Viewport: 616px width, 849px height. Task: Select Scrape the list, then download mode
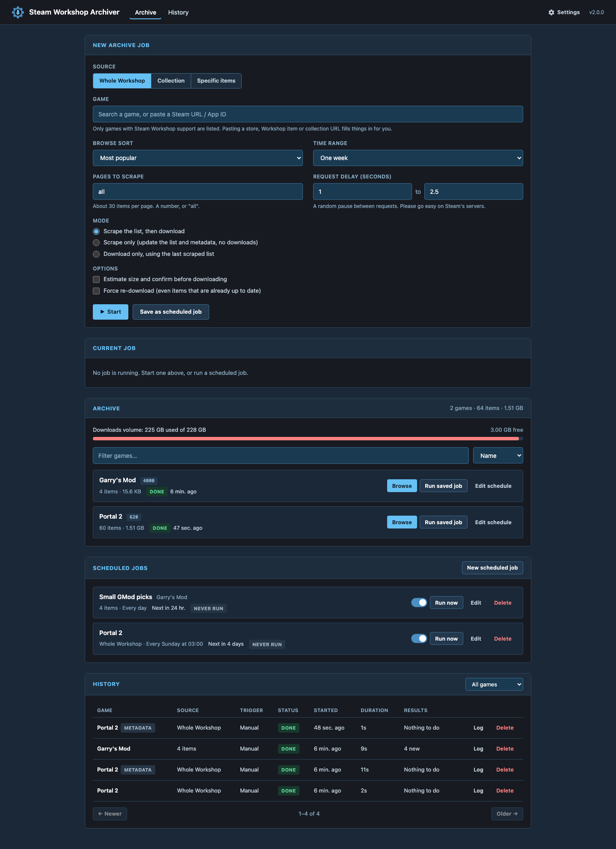(96, 232)
